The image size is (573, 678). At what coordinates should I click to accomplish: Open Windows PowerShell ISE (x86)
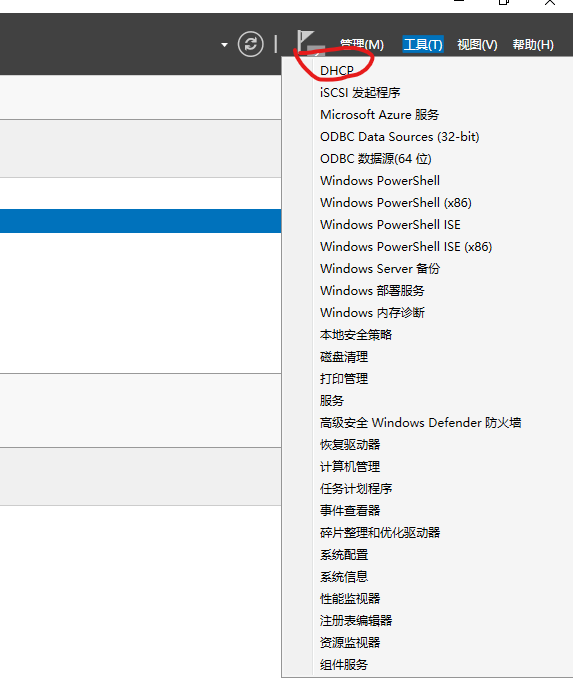[x=406, y=246]
